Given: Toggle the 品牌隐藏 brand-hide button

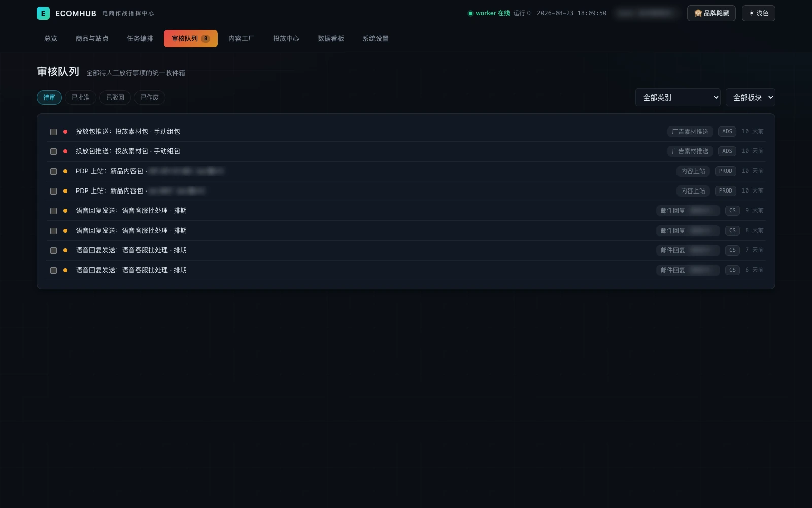Looking at the screenshot, I should pos(711,13).
